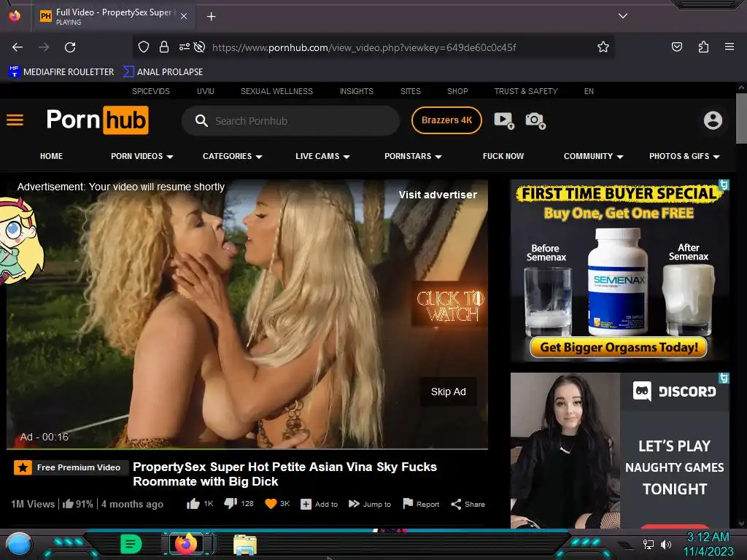
Task: Click the padlock site security icon
Action: point(164,47)
